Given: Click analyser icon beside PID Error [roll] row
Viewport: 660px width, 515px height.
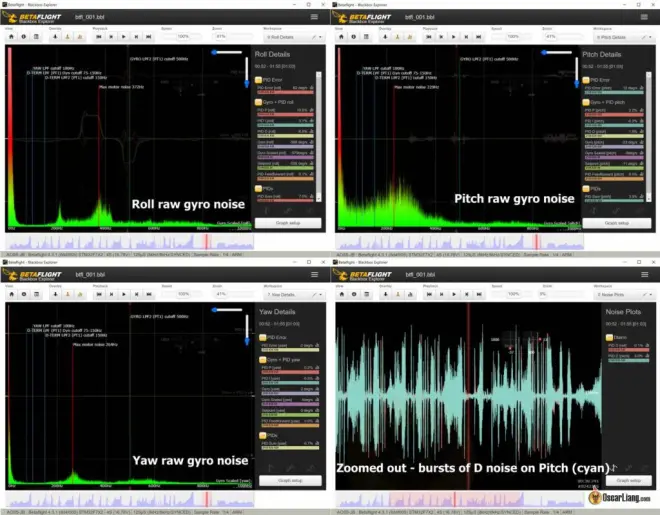Looking at the screenshot, I should pyautogui.click(x=311, y=88).
